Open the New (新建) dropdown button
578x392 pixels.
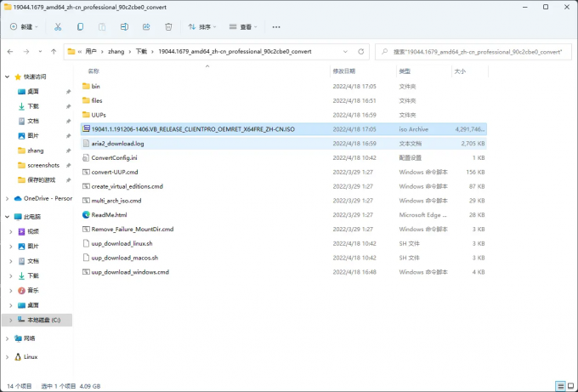(x=24, y=27)
